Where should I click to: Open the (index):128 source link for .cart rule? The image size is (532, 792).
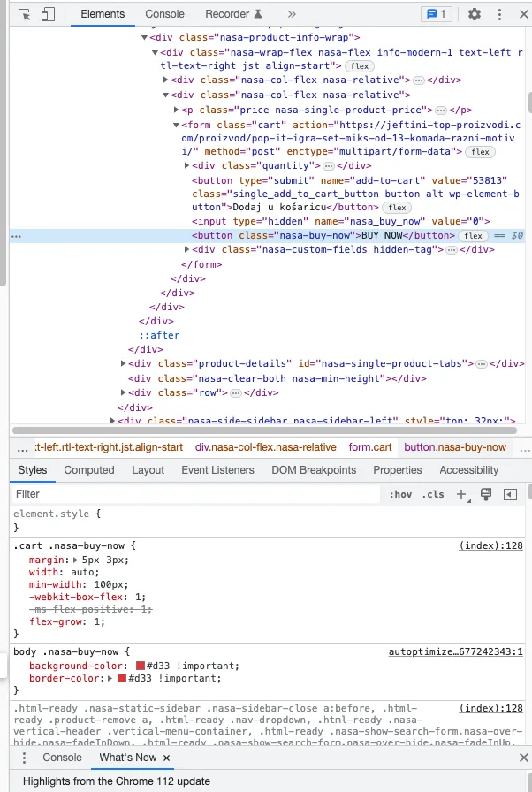[x=490, y=545]
